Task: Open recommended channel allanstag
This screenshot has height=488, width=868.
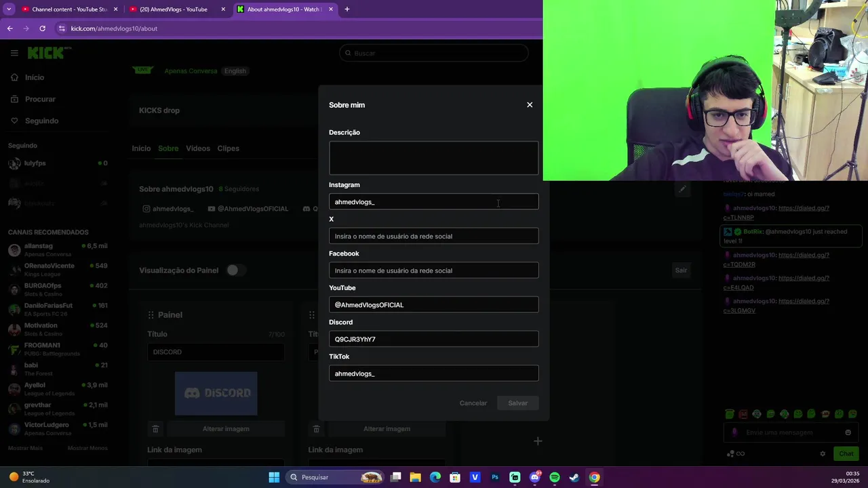Action: click(x=58, y=249)
